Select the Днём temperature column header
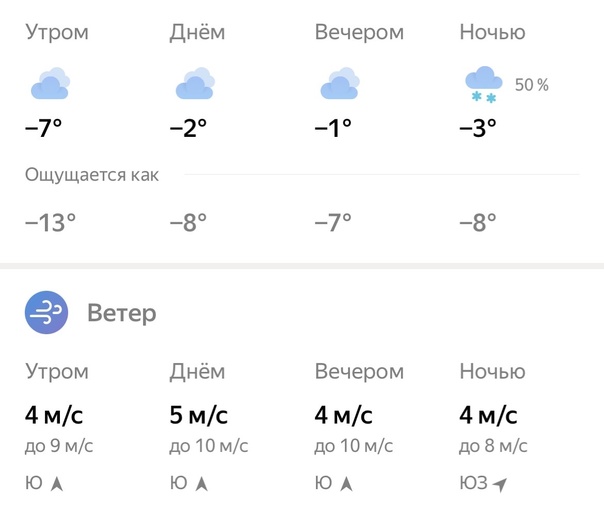Viewport: 604px width, 516px height. click(x=197, y=32)
